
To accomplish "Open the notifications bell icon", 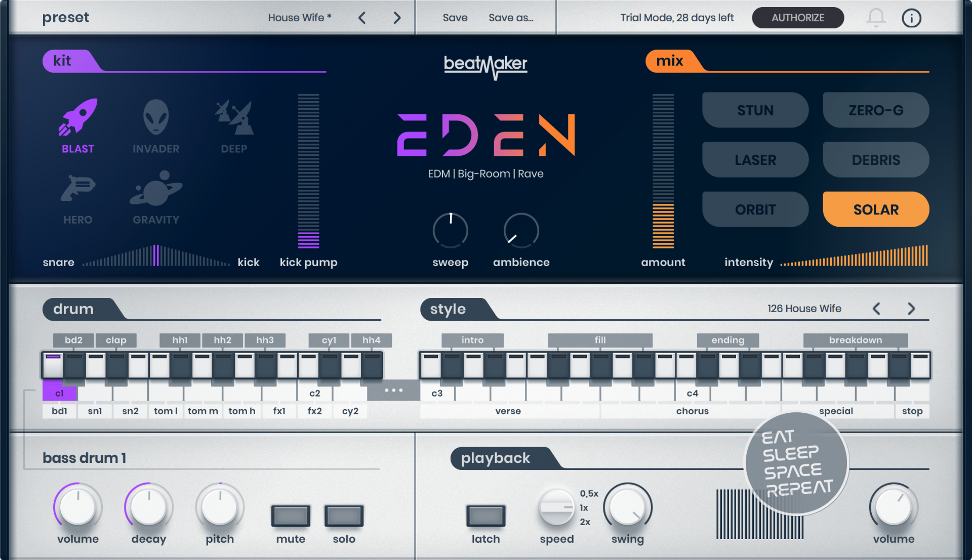I will coord(876,18).
